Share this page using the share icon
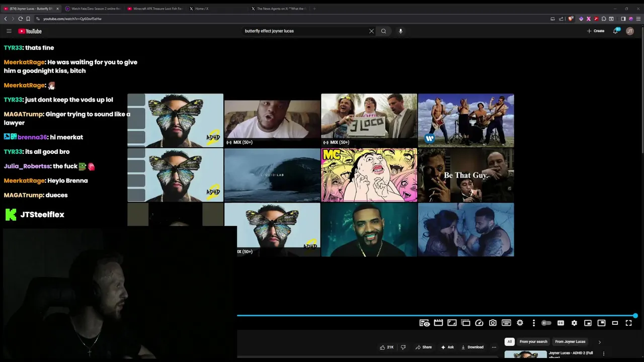The height and width of the screenshot is (362, 644). pyautogui.click(x=561, y=19)
